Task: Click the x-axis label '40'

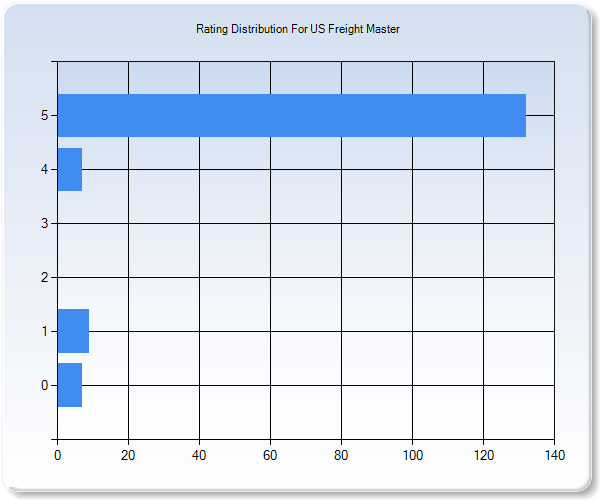Action: click(199, 455)
